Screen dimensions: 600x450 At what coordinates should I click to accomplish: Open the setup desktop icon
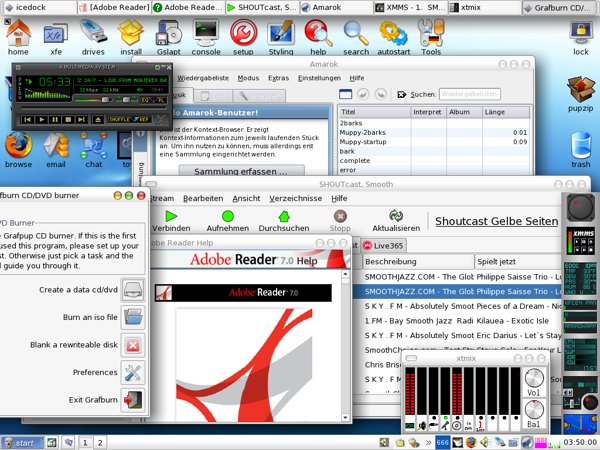pos(243,38)
